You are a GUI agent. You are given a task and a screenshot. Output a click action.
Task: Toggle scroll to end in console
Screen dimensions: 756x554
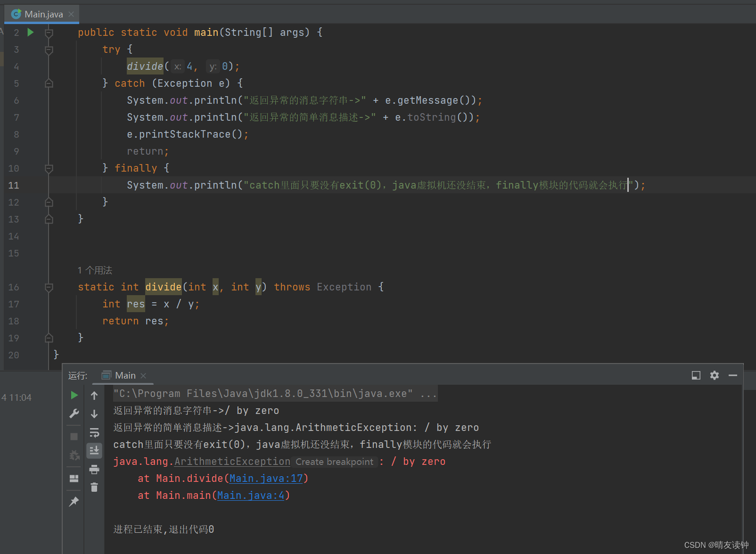(94, 451)
